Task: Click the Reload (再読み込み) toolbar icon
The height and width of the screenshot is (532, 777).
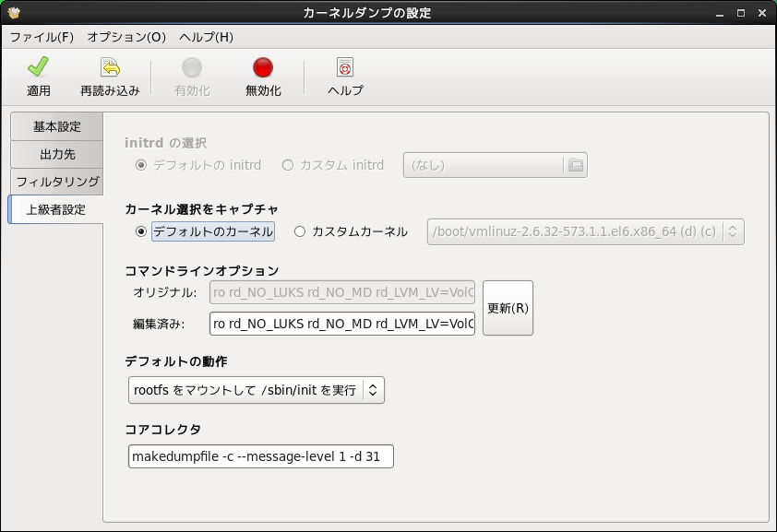Action: (110, 68)
